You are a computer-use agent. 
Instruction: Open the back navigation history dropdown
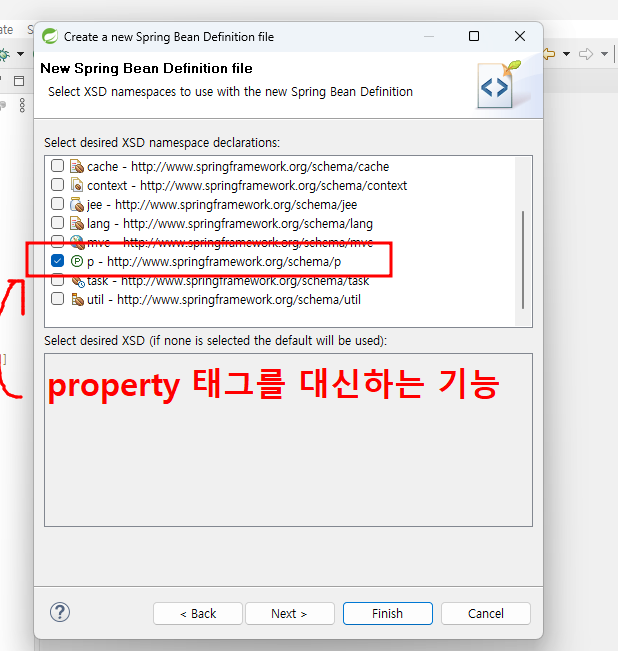coord(567,54)
